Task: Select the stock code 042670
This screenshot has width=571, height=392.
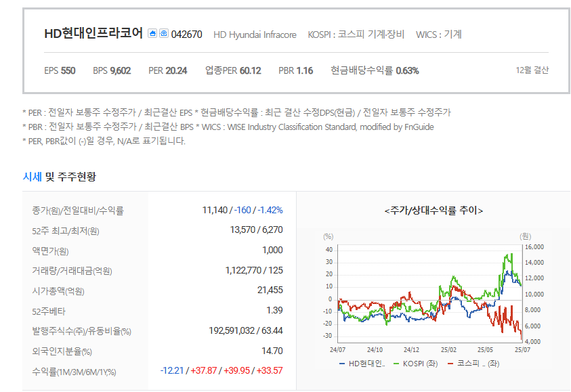Action: (186, 35)
